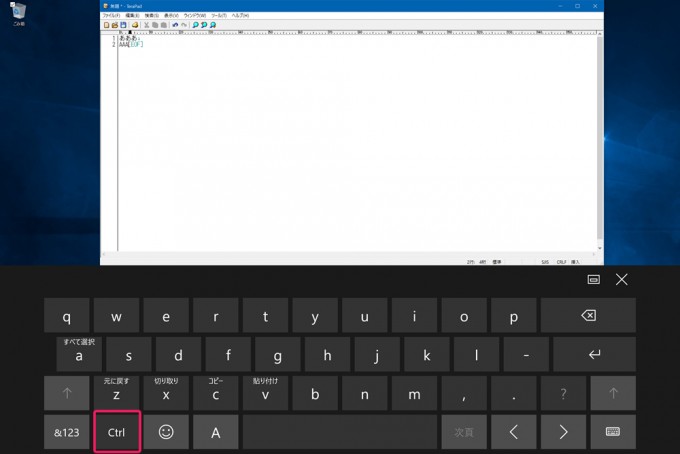Viewport: 680px width, 454px height.
Task: Click on text line 'あああ' in editor
Action: coord(130,38)
